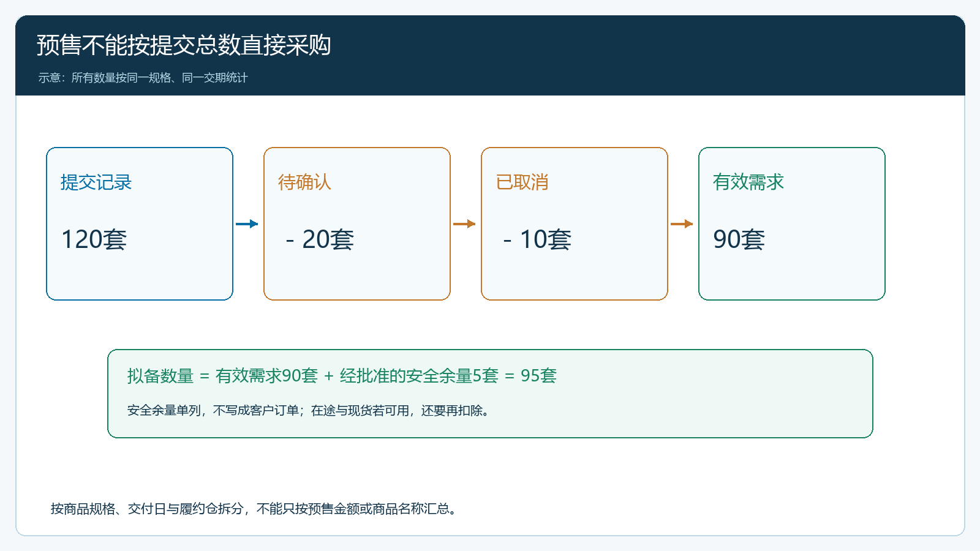Select the 提交记录 card heading
Image resolution: width=980 pixels, height=551 pixels.
tap(96, 182)
